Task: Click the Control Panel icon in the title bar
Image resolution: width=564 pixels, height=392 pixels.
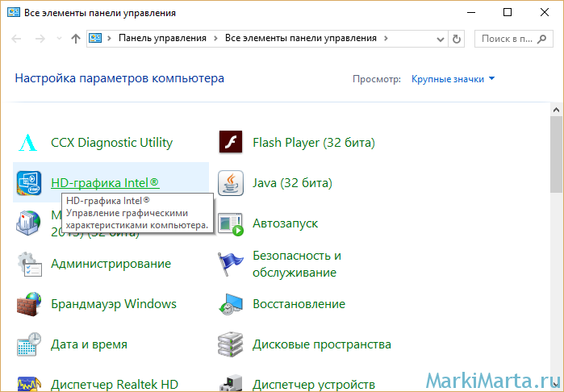Action: (x=14, y=13)
